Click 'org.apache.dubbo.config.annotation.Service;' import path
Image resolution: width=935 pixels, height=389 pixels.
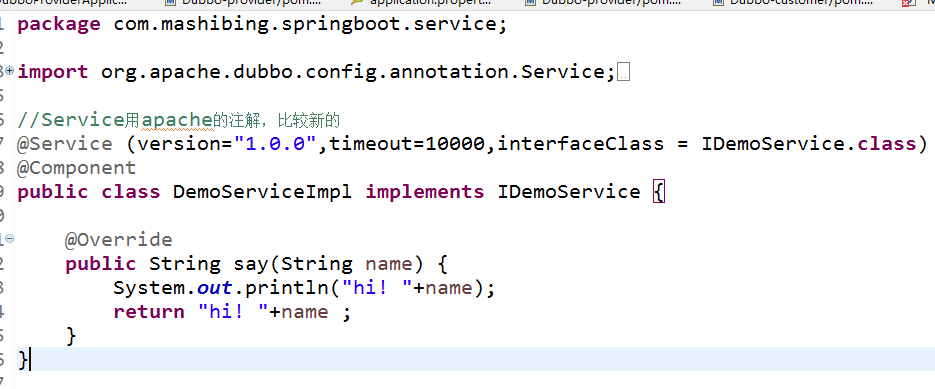[358, 72]
